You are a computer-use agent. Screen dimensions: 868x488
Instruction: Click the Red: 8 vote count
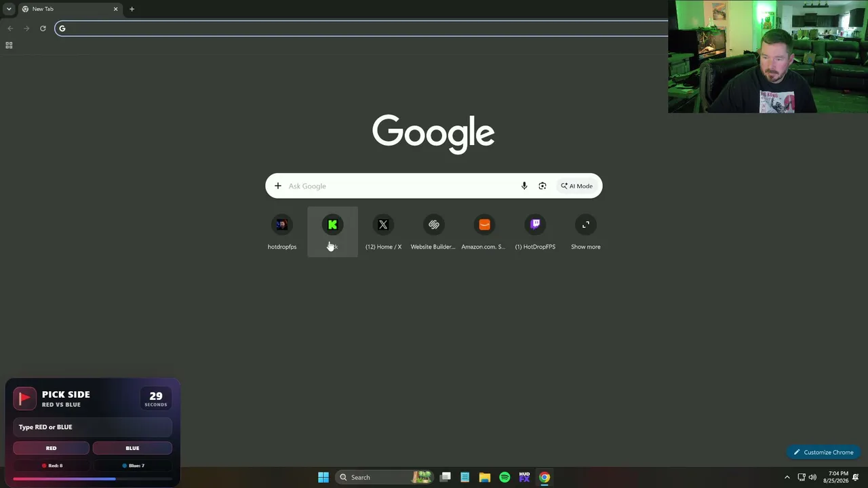(52, 466)
